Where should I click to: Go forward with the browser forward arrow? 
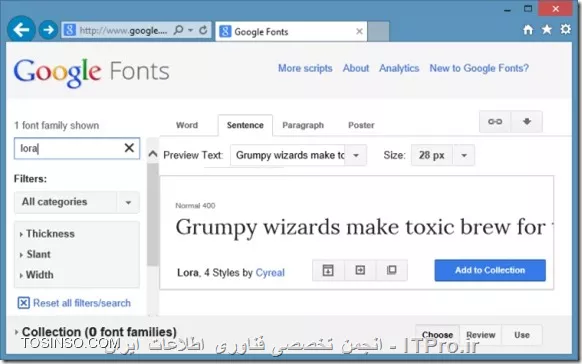pyautogui.click(x=48, y=30)
